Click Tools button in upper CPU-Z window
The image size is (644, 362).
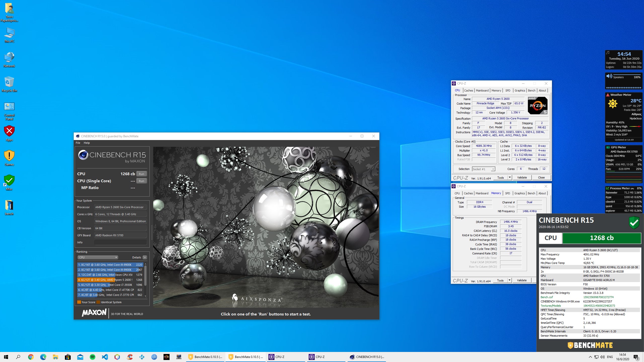(x=501, y=177)
